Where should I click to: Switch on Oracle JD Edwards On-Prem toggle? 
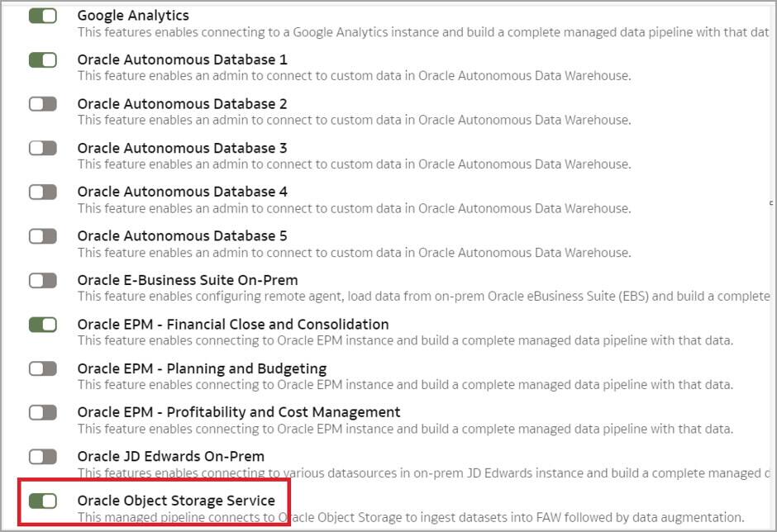click(x=43, y=457)
